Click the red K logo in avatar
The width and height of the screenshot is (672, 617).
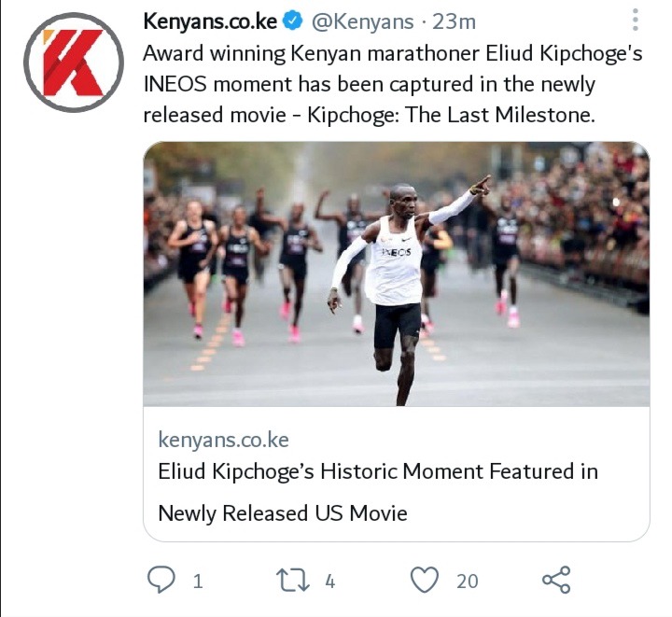[73, 63]
